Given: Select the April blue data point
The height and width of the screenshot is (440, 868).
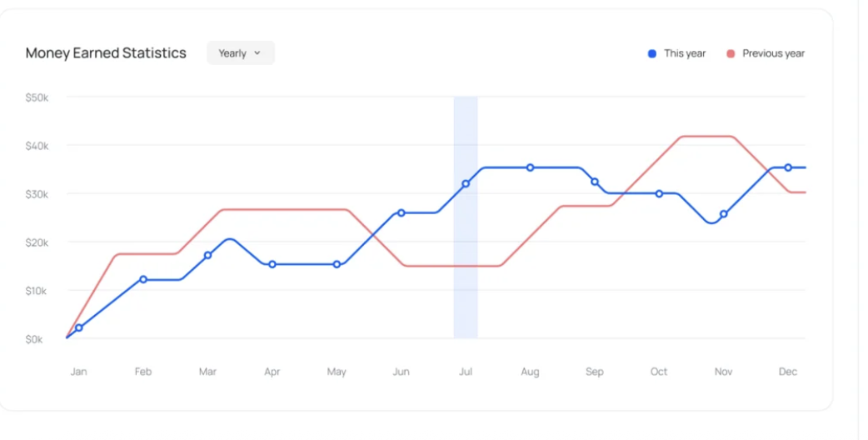Looking at the screenshot, I should coord(272,264).
